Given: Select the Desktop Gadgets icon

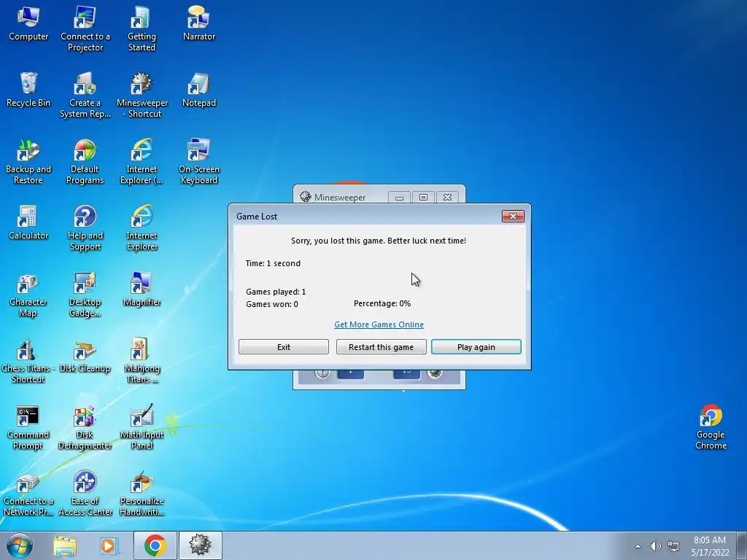Looking at the screenshot, I should point(85,295).
